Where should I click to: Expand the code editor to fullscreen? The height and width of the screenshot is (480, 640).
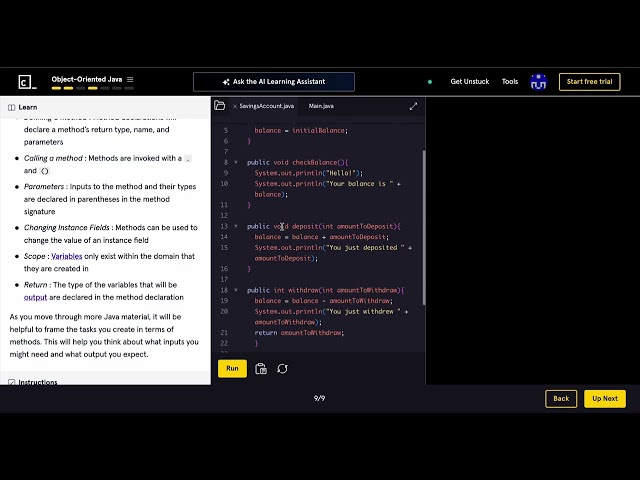point(413,106)
